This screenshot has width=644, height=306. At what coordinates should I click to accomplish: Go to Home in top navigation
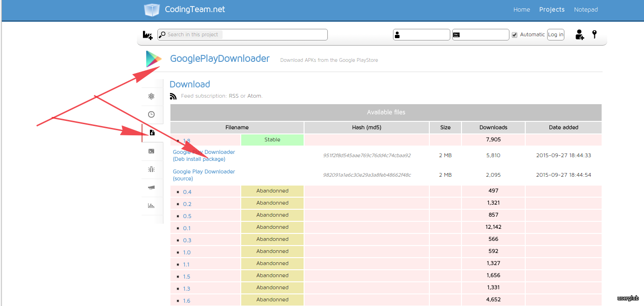[x=522, y=9]
